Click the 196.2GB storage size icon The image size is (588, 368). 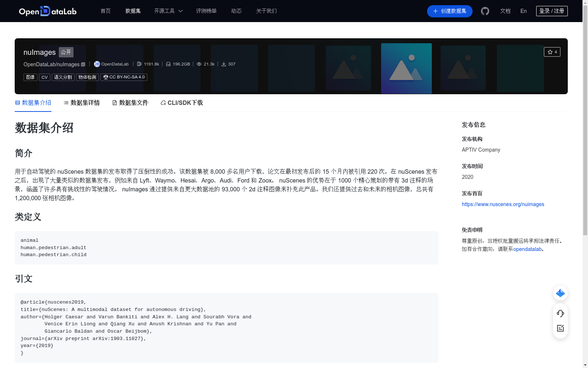168,64
